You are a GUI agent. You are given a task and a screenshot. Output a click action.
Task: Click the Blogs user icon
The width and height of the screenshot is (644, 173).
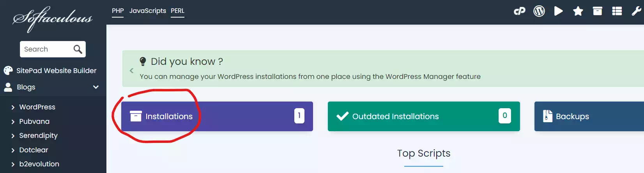(8, 87)
